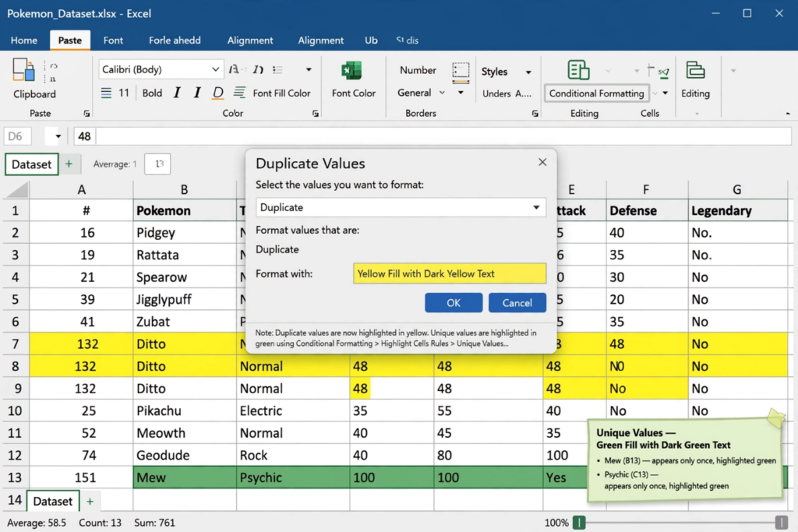
Task: Open the Paste group dialog launcher
Action: (x=87, y=114)
